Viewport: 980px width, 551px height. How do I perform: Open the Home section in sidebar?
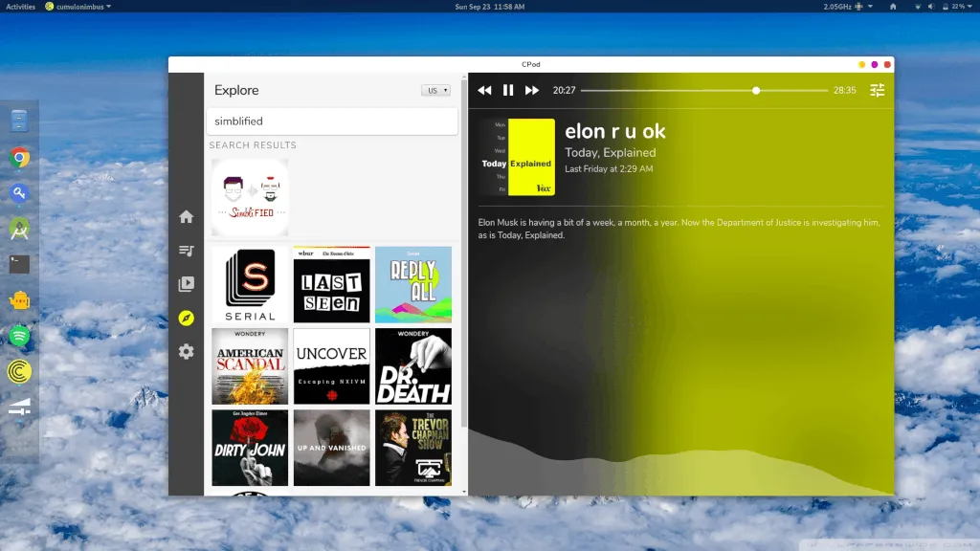click(187, 217)
